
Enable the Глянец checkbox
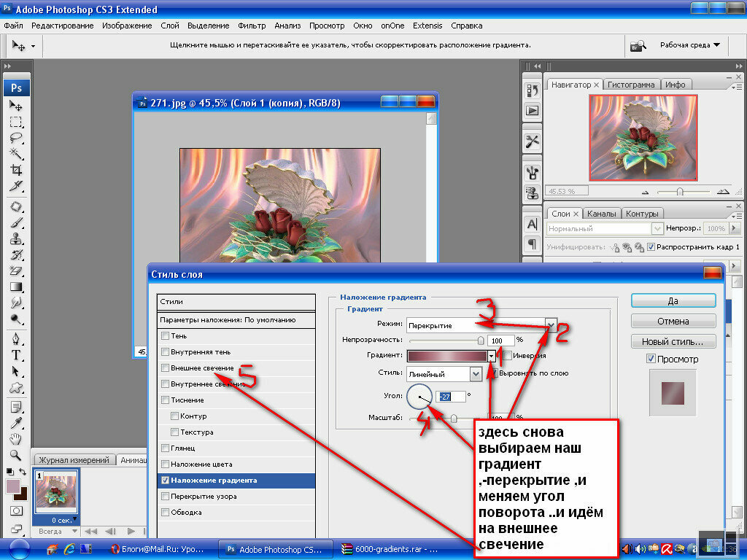pos(166,448)
